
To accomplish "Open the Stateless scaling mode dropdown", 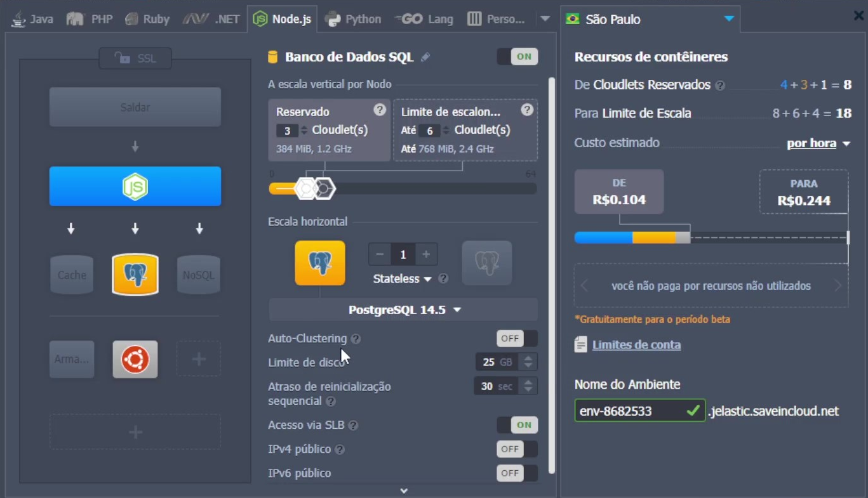I will click(x=402, y=279).
